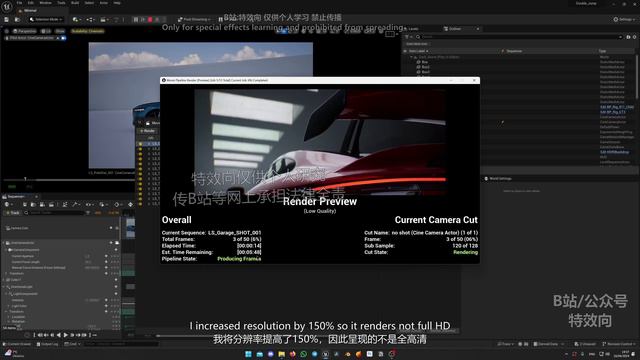Collapse the root folder in the Outliner tree
640x360 pixels.
pyautogui.click(x=411, y=57)
